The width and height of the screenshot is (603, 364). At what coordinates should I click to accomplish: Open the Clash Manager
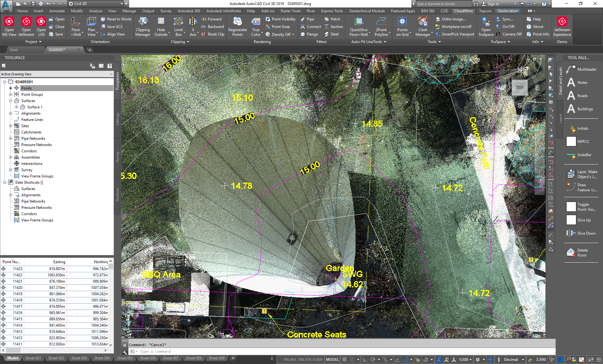point(423,26)
